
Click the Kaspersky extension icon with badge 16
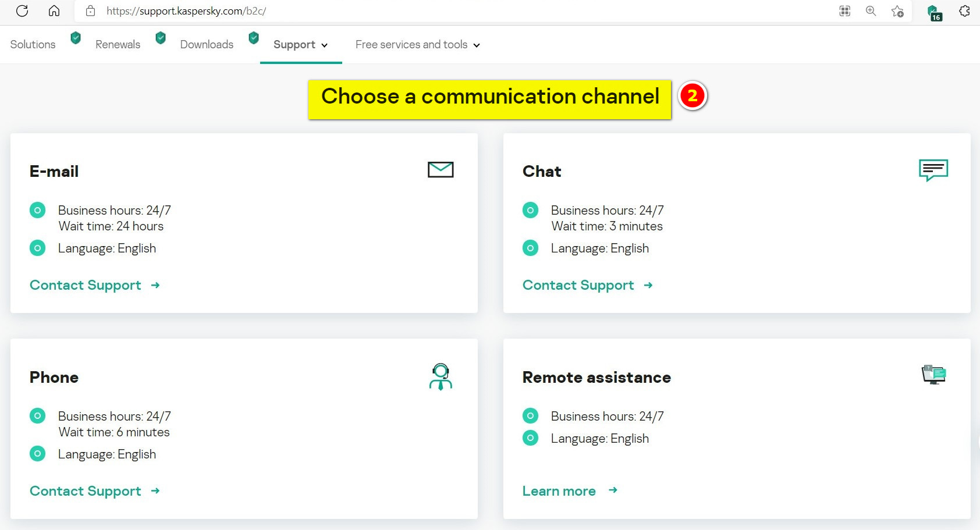(x=933, y=12)
